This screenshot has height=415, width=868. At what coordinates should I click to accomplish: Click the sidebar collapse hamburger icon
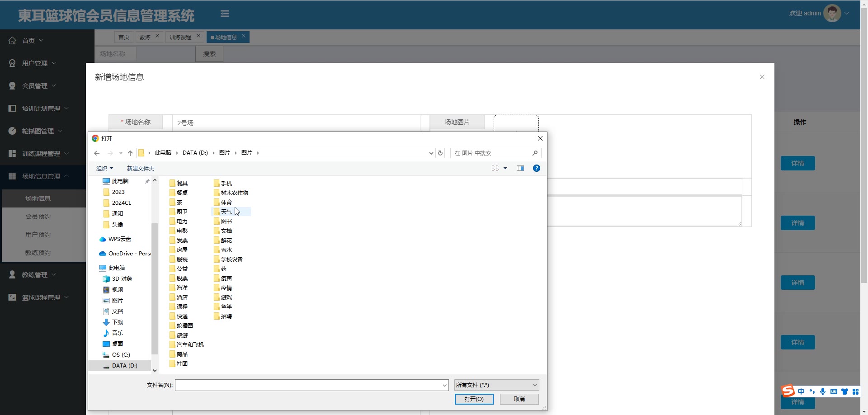coord(225,14)
